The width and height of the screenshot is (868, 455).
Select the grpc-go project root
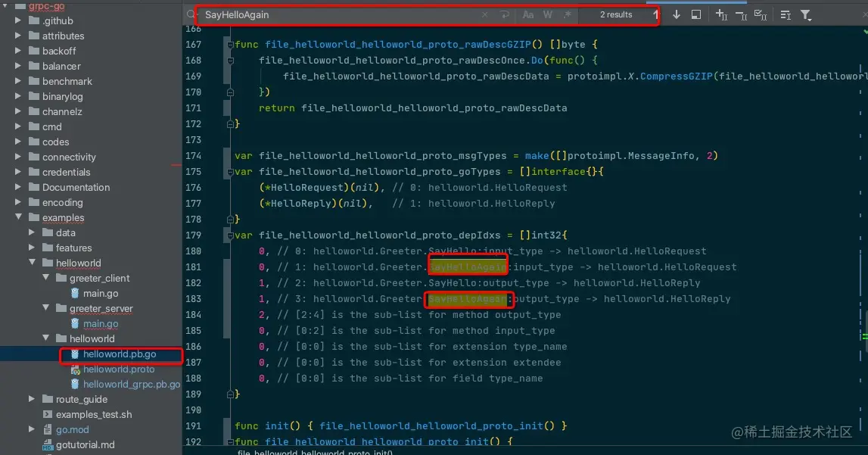46,6
